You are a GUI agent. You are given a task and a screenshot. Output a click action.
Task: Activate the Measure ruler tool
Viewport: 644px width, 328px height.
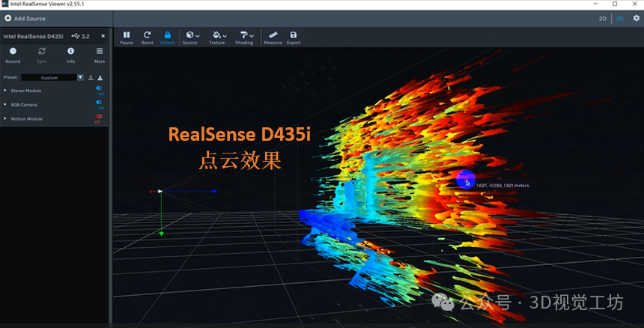(273, 37)
